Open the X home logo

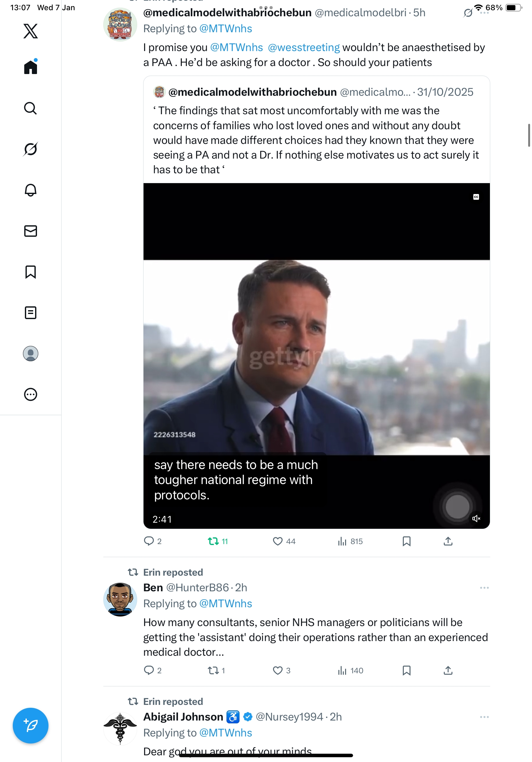[31, 31]
